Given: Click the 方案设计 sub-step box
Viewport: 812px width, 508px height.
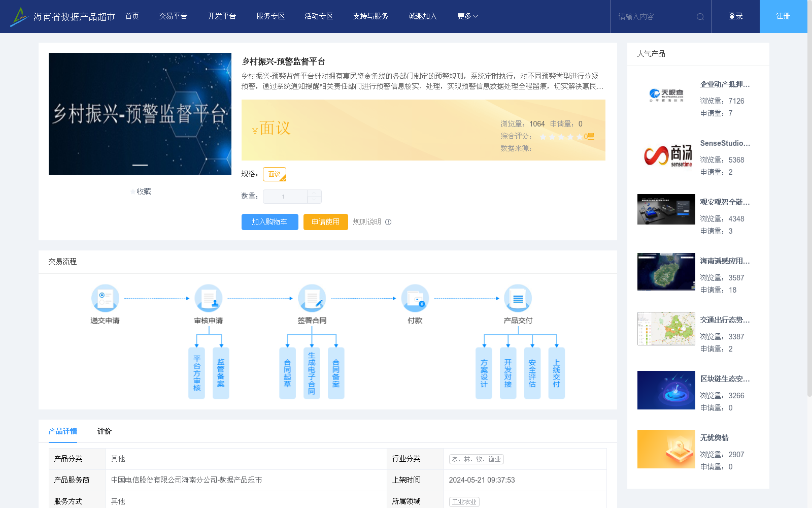Looking at the screenshot, I should pos(484,373).
